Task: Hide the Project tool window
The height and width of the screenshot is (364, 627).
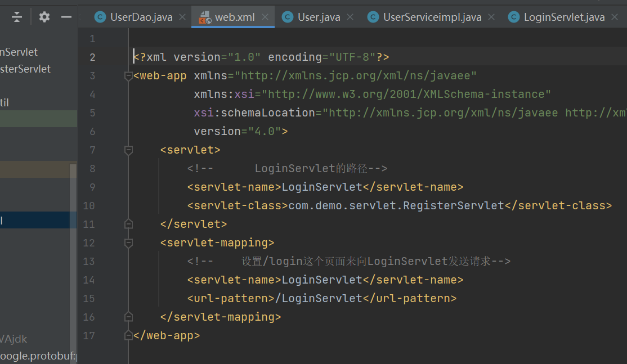Action: click(66, 17)
